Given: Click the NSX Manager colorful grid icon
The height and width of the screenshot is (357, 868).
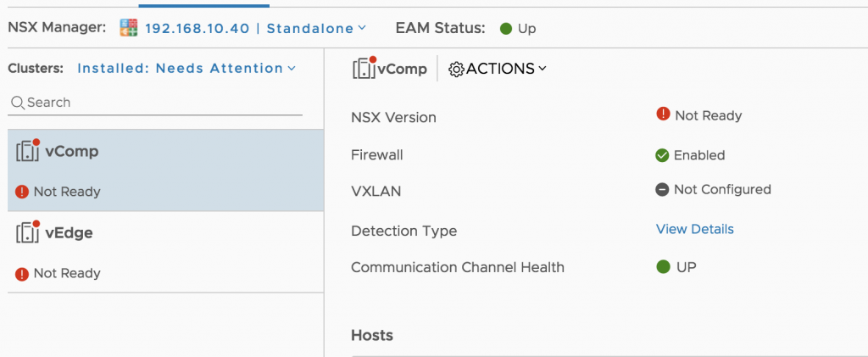Looking at the screenshot, I should (x=129, y=28).
